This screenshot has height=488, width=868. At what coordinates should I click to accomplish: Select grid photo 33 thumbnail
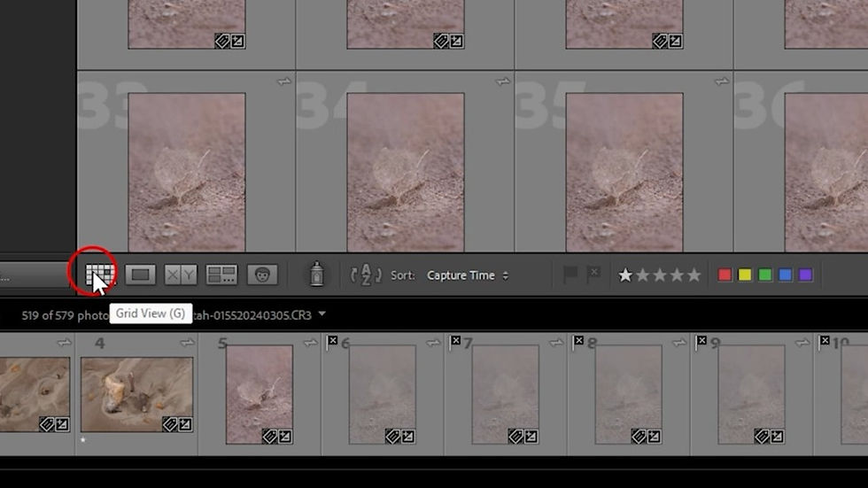coord(187,172)
